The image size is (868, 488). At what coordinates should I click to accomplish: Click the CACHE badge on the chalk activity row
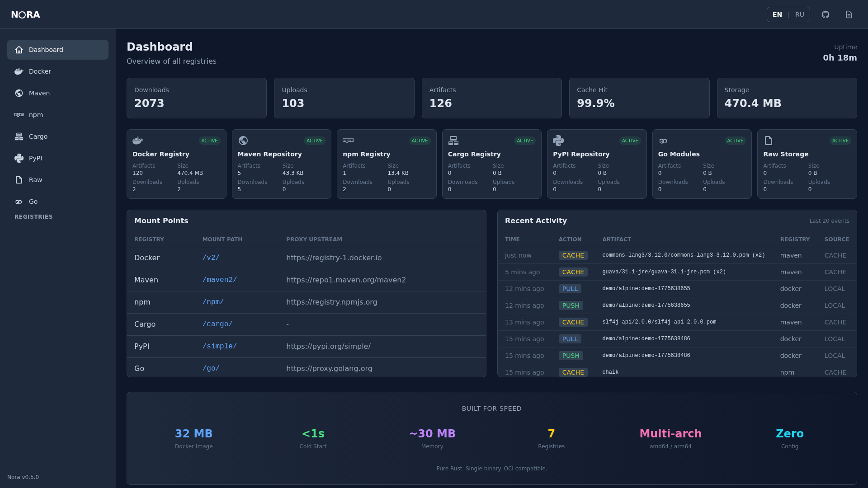(573, 372)
